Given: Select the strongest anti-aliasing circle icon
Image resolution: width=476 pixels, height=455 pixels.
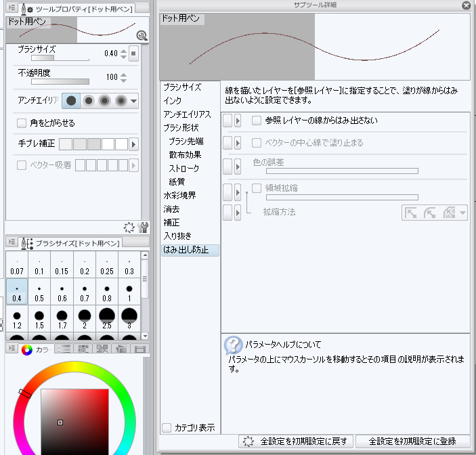Looking at the screenshot, I should pyautogui.click(x=121, y=101).
